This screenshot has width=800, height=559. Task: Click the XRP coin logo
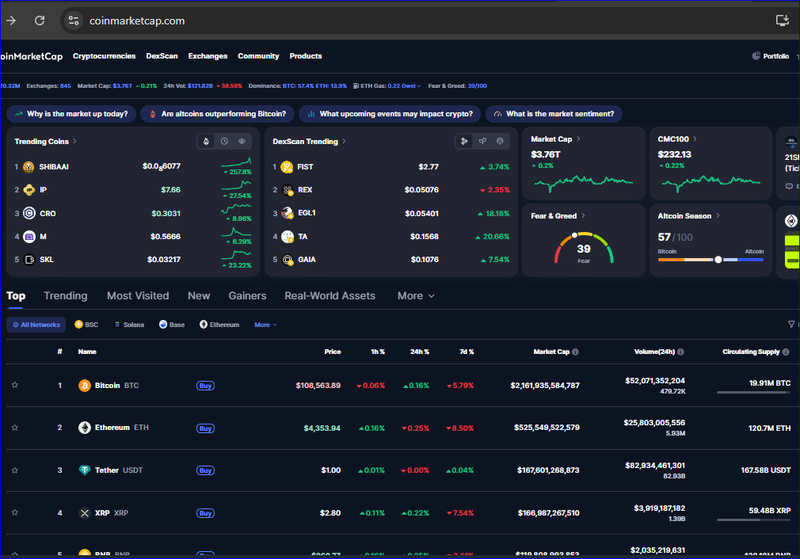point(85,513)
